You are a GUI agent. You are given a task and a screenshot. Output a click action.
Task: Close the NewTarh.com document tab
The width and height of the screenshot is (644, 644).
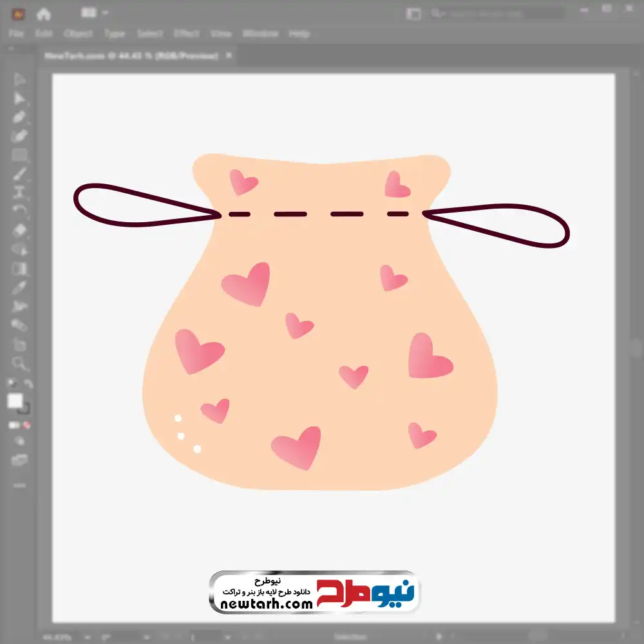point(229,56)
